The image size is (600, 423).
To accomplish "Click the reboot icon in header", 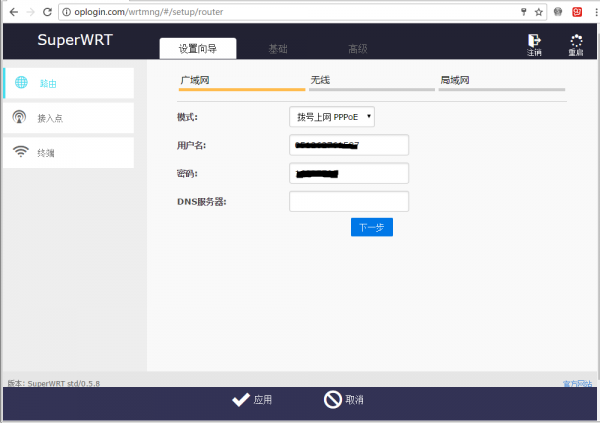I will (576, 41).
